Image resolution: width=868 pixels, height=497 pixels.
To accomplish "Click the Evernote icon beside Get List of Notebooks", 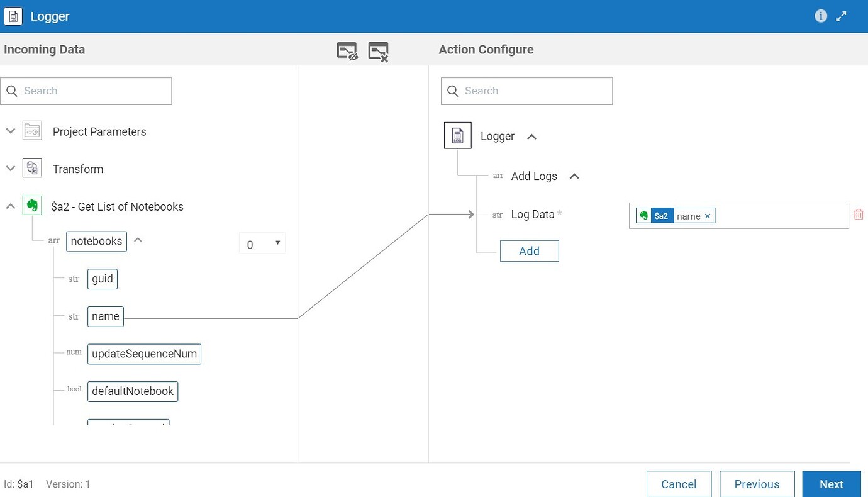I will pos(32,206).
